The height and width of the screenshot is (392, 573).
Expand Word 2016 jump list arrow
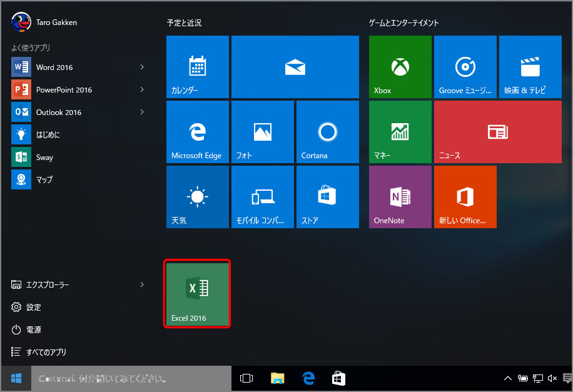coord(142,67)
